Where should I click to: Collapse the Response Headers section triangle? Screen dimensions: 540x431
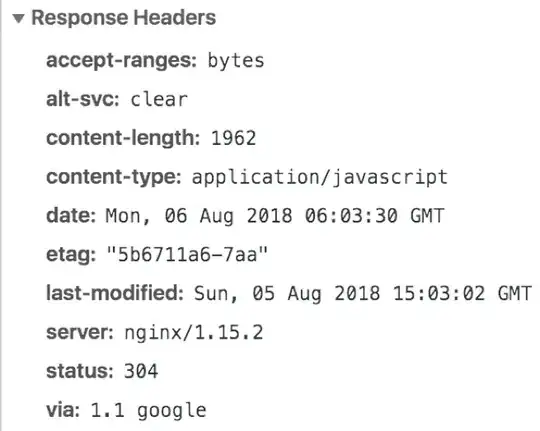pyautogui.click(x=19, y=18)
